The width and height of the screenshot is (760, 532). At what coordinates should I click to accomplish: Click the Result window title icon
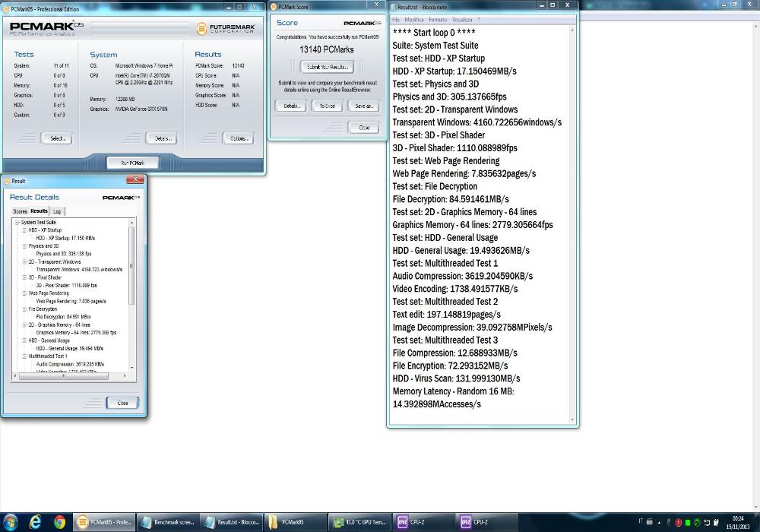(6, 181)
